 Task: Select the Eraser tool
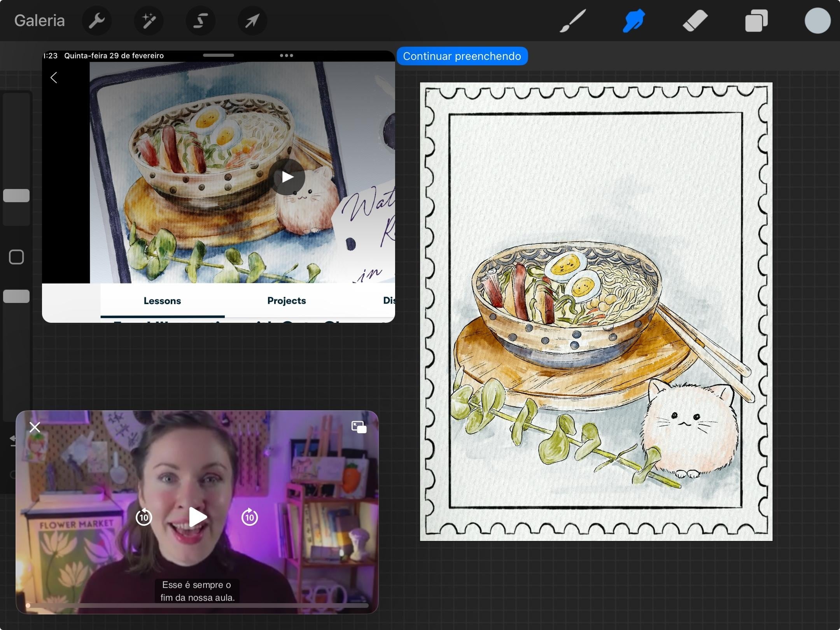[x=695, y=21]
